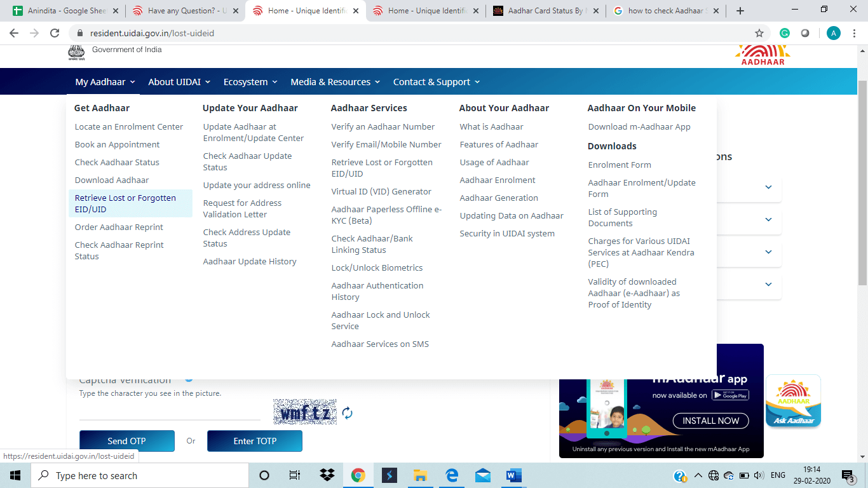This screenshot has height=488, width=868.
Task: Open Microsoft Word from the taskbar
Action: (x=513, y=475)
